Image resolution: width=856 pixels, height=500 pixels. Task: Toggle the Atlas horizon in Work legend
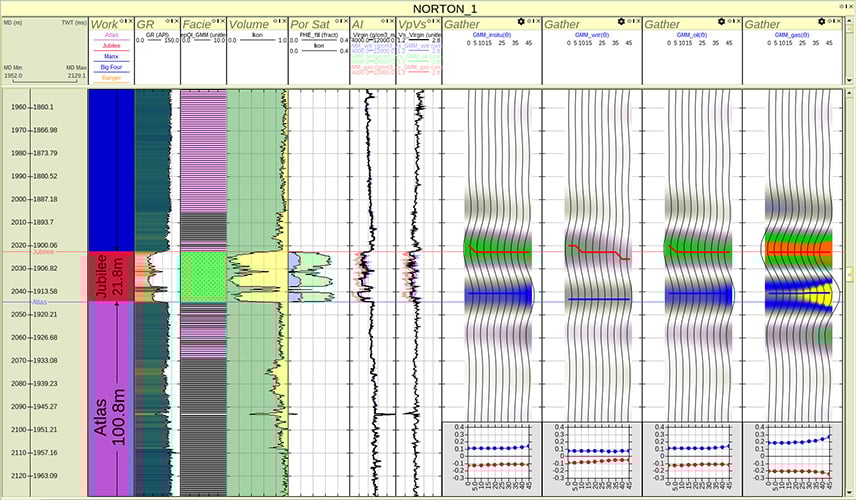click(x=110, y=36)
